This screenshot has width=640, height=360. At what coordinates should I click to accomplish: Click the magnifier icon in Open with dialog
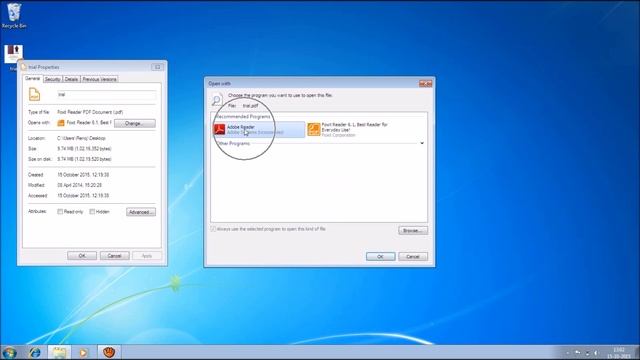tap(217, 100)
